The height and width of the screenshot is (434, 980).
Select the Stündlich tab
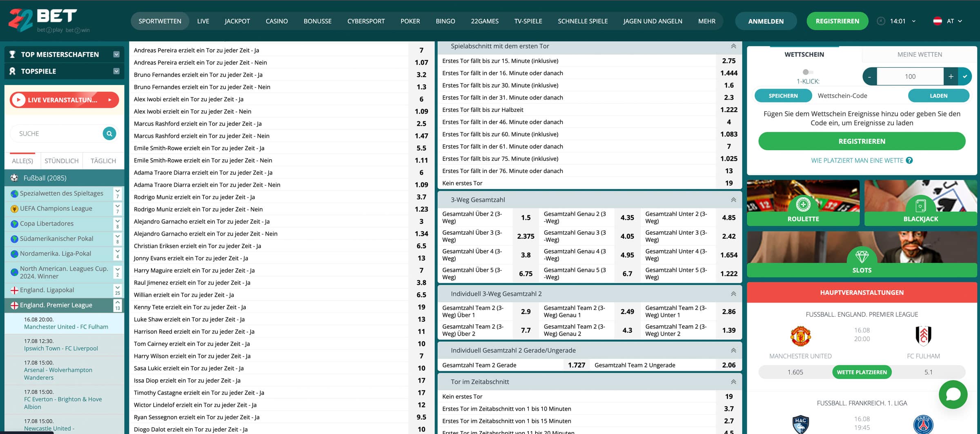point(61,161)
